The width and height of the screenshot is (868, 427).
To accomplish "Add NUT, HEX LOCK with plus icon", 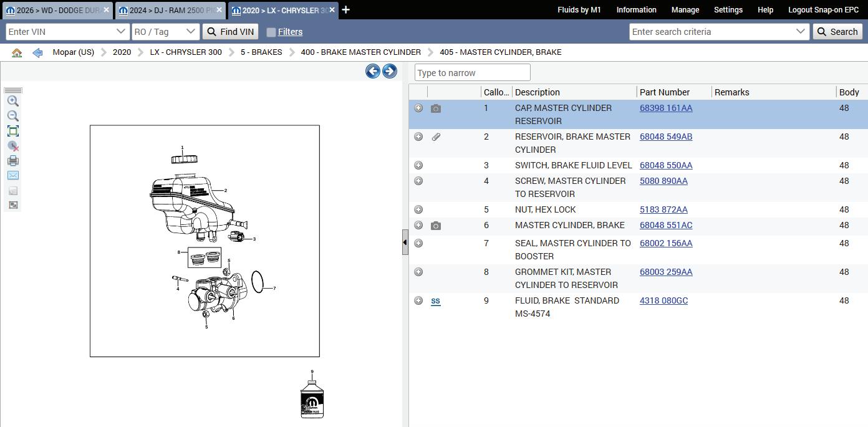I will [x=418, y=210].
